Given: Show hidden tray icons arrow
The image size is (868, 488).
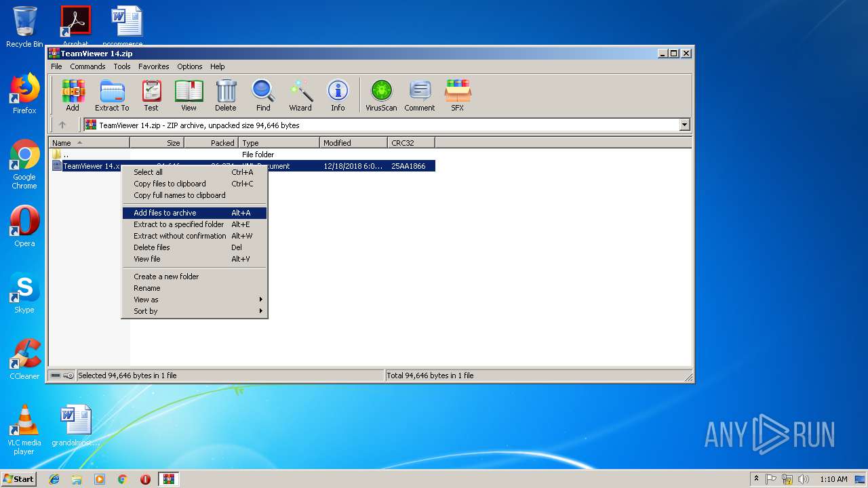Looking at the screenshot, I should [756, 479].
